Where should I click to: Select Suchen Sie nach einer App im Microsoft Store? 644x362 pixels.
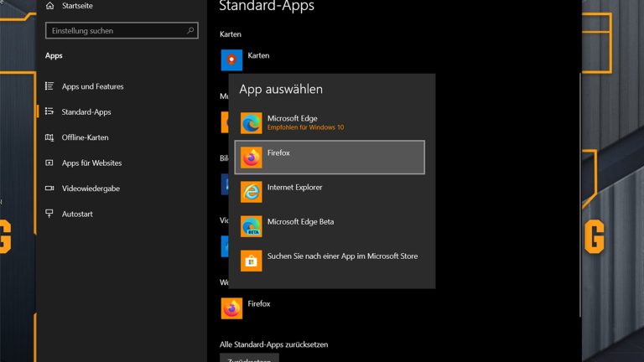[342, 256]
